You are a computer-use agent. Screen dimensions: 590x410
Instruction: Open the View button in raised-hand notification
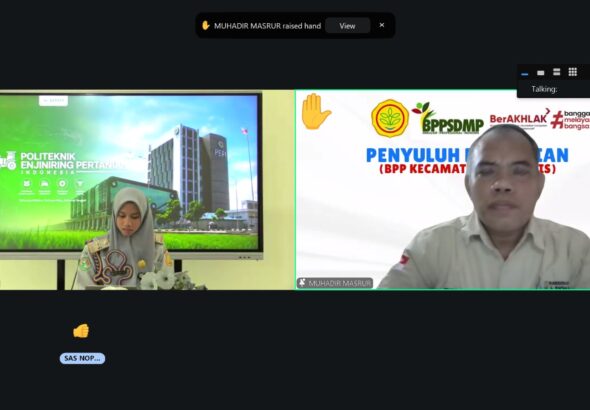coord(347,26)
